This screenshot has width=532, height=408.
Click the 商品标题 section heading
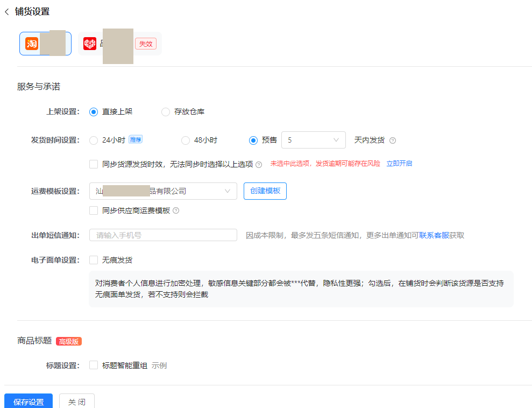pyautogui.click(x=34, y=341)
